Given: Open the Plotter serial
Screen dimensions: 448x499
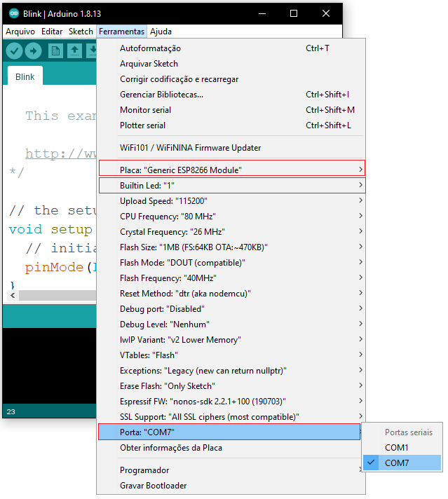Looking at the screenshot, I should click(231, 125).
